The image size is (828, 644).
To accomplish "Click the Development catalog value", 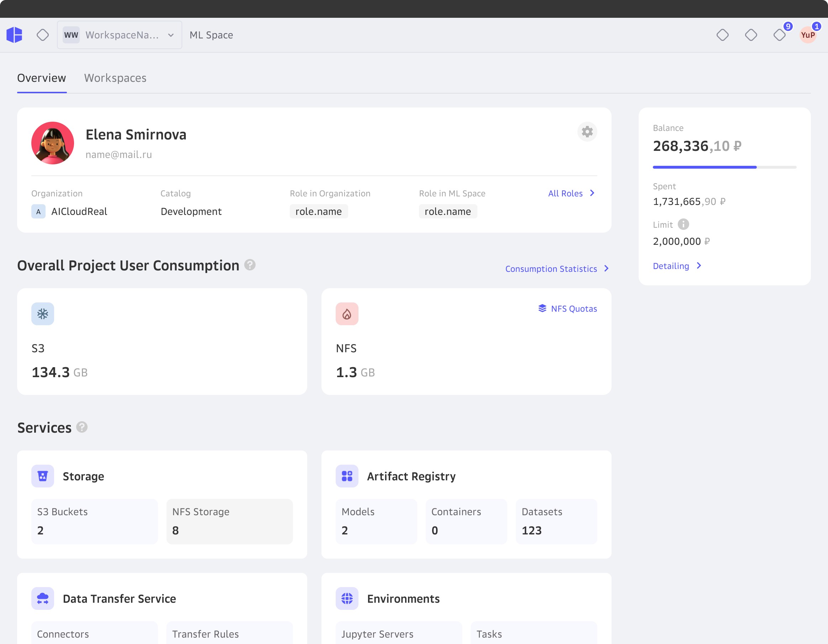I will 191,211.
